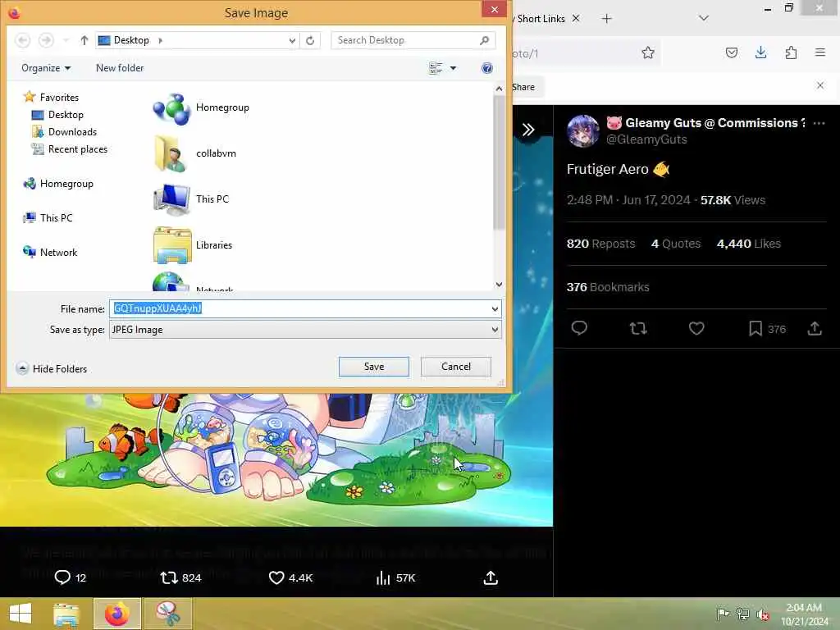Select Downloads in navigation pane

(64, 132)
